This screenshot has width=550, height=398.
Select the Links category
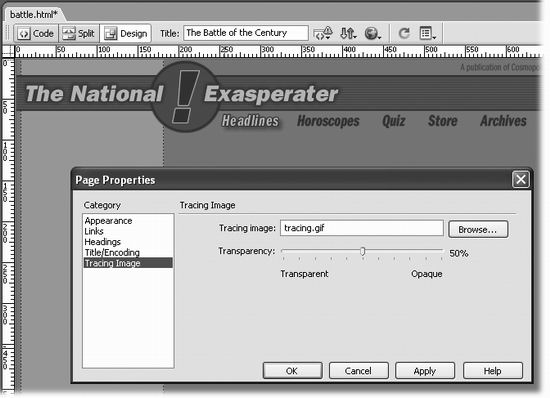[x=94, y=231]
